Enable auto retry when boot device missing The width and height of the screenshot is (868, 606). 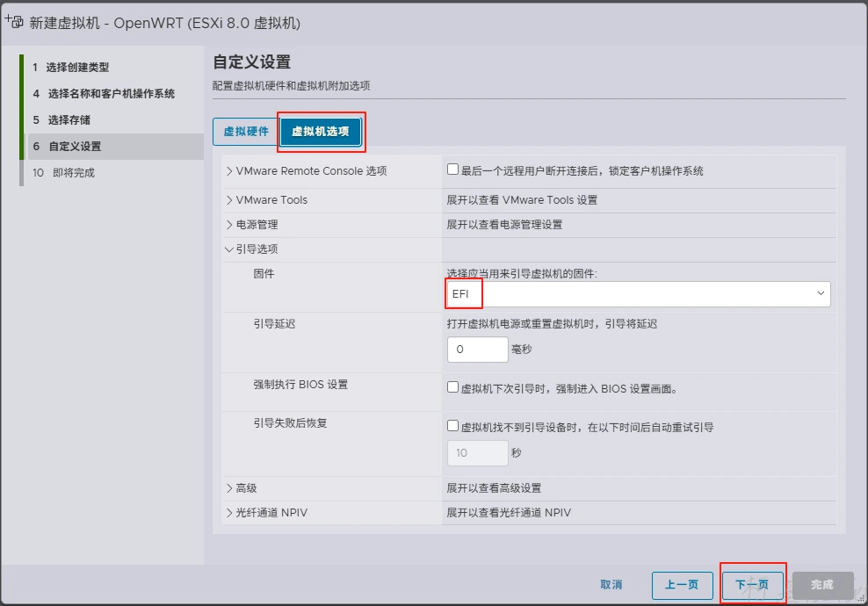click(453, 427)
